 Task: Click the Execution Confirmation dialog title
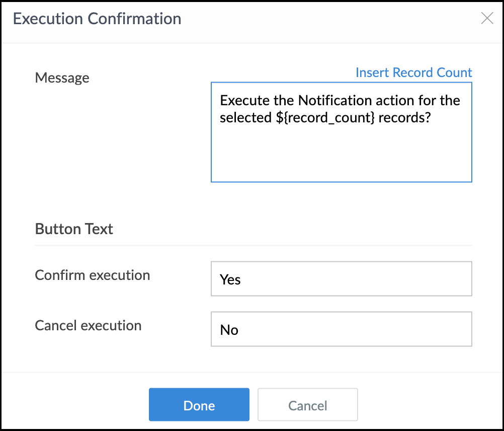pyautogui.click(x=97, y=19)
